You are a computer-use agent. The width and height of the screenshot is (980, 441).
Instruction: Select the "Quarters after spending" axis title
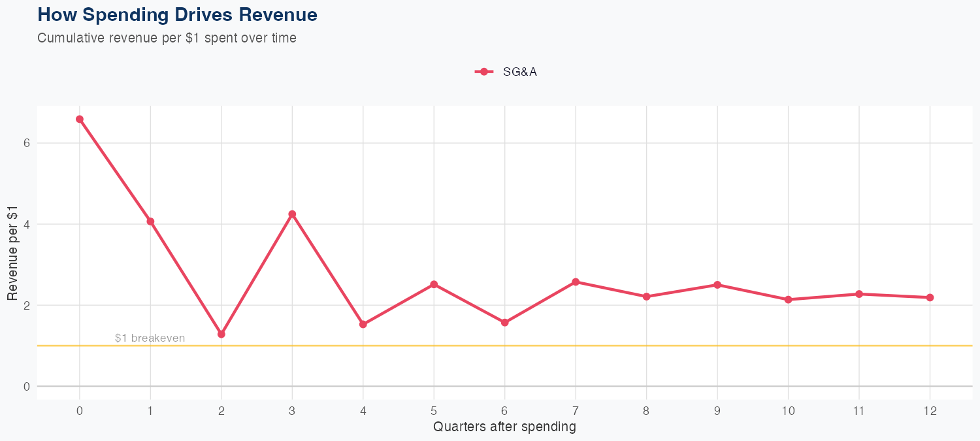point(504,427)
